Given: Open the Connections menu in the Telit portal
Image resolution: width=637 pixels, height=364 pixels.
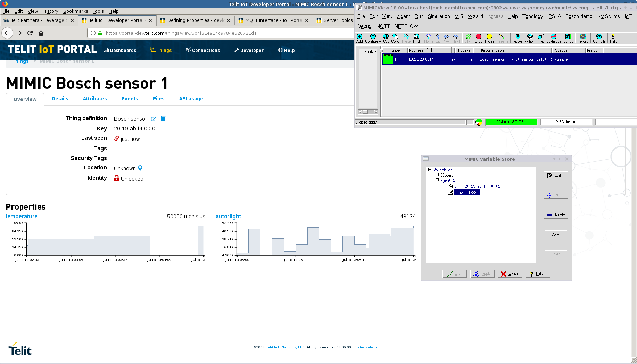Looking at the screenshot, I should coord(203,50).
